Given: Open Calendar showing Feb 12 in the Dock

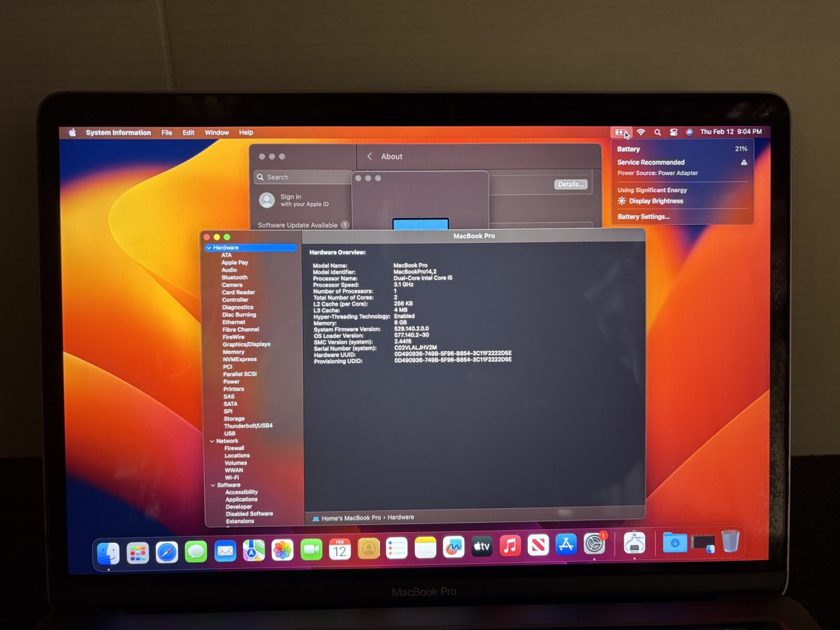Looking at the screenshot, I should (340, 549).
